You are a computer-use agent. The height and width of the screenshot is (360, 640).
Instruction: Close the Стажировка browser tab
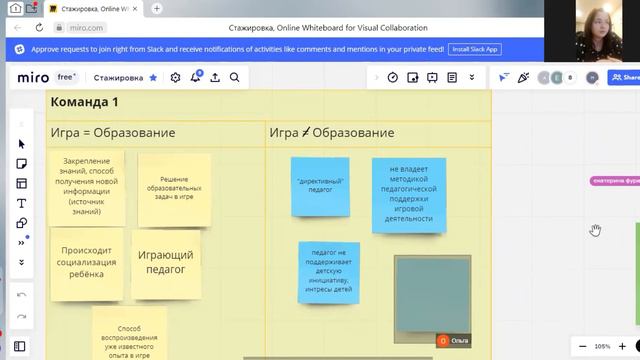coord(135,9)
